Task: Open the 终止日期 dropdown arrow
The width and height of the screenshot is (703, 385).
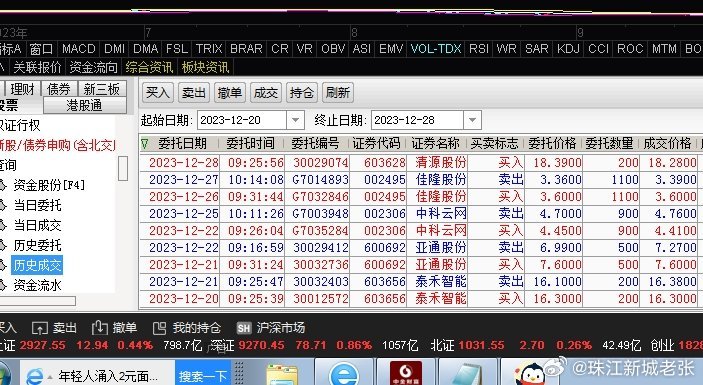Action: (472, 120)
